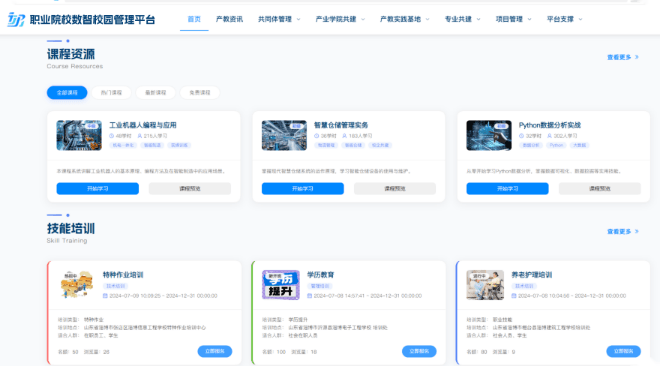Click 课程预览 for Python数据分析实战
This screenshot has width=660, height=366.
tap(600, 188)
